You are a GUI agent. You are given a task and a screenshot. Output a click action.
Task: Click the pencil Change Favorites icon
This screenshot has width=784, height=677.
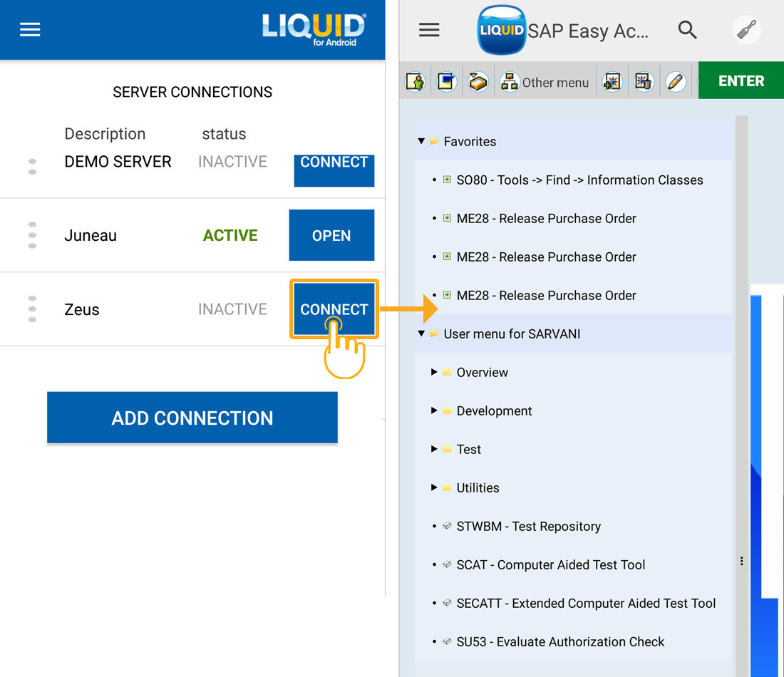coord(675,82)
